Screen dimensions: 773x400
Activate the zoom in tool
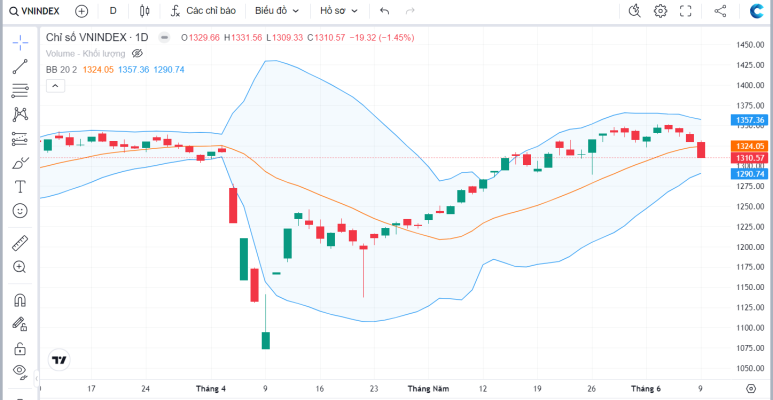pos(20,267)
